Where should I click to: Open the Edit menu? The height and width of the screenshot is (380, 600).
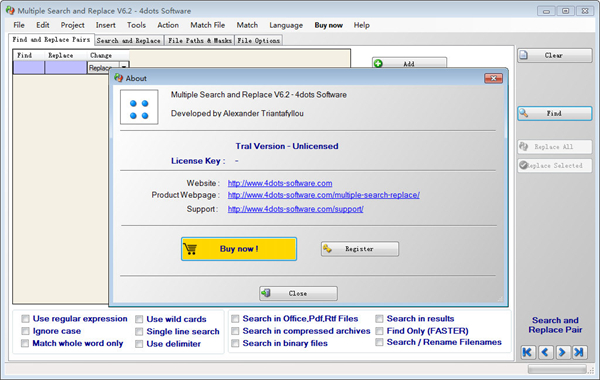[x=42, y=25]
